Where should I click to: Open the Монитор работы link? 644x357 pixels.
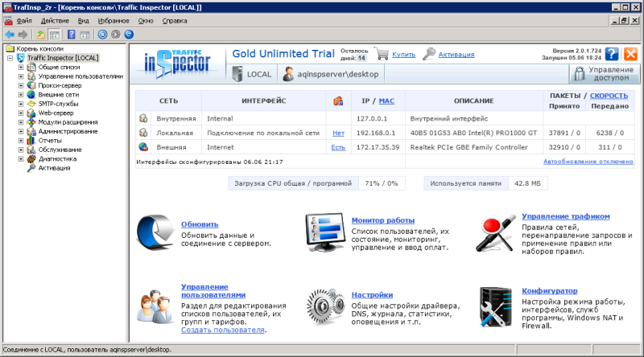coord(383,220)
